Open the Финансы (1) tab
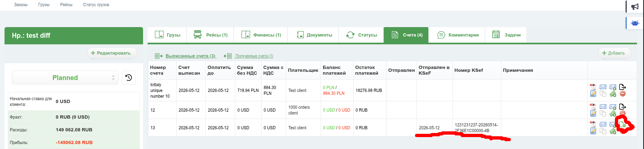644x149 pixels. pyautogui.click(x=261, y=35)
